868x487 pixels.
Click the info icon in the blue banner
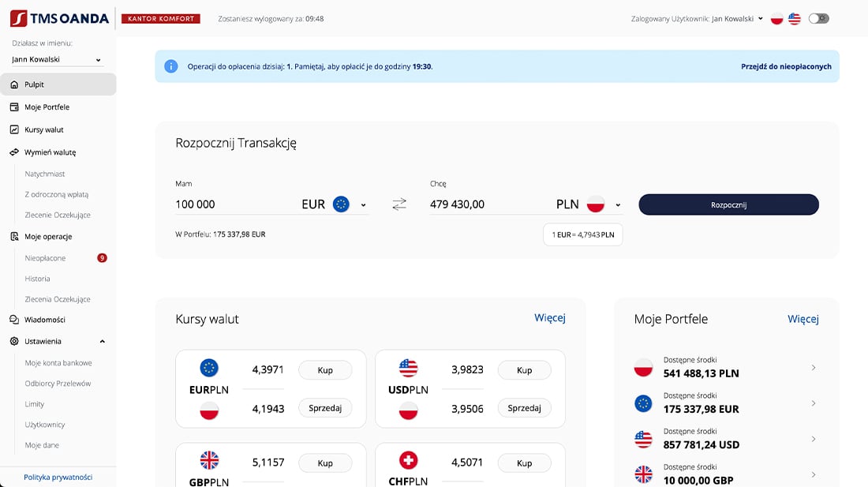tap(170, 66)
